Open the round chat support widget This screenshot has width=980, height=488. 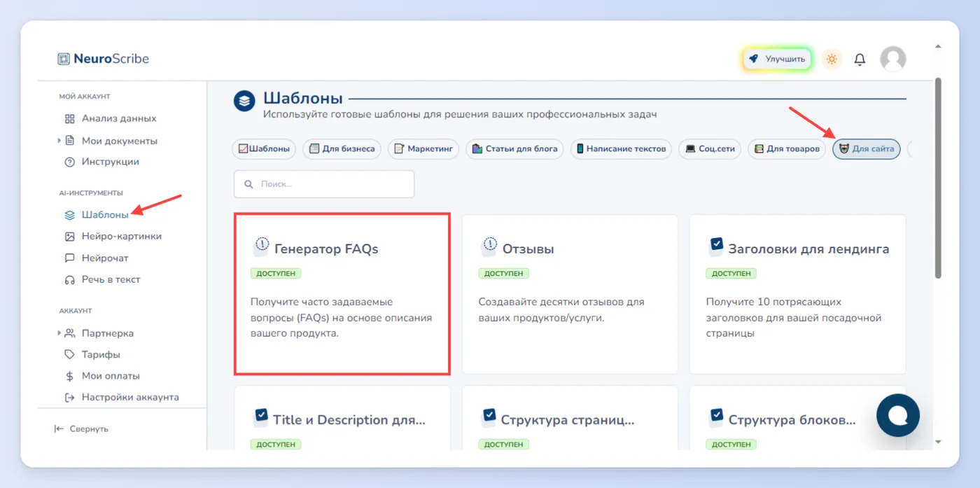898,415
